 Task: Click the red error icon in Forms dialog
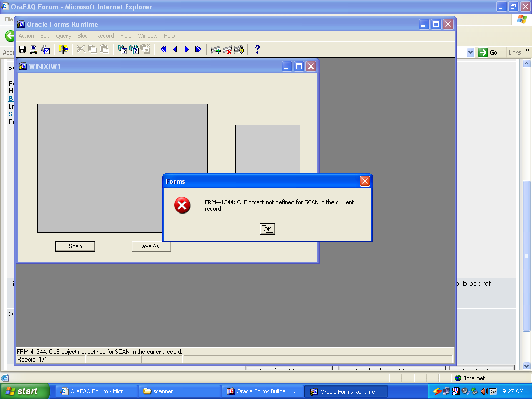pyautogui.click(x=182, y=205)
